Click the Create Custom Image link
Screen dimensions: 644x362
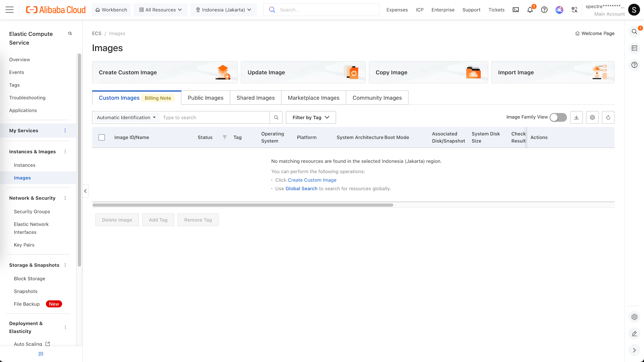[x=312, y=180]
